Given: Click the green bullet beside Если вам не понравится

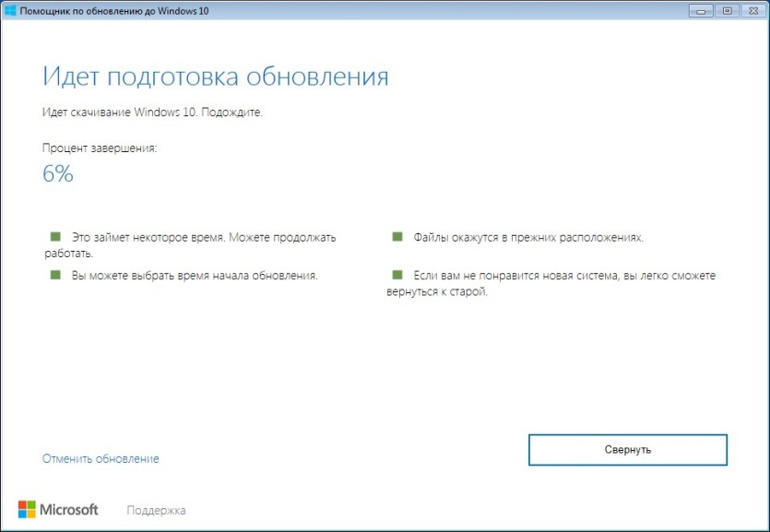Looking at the screenshot, I should [397, 275].
